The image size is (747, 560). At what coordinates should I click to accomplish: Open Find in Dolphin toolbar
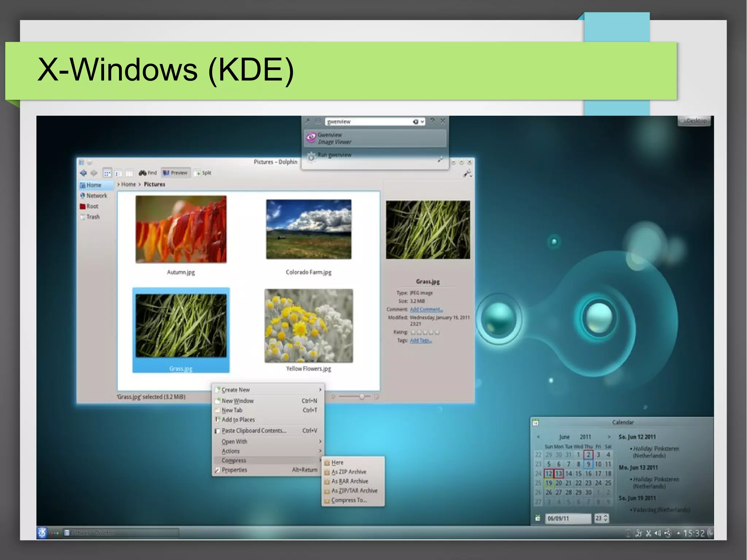pos(148,173)
